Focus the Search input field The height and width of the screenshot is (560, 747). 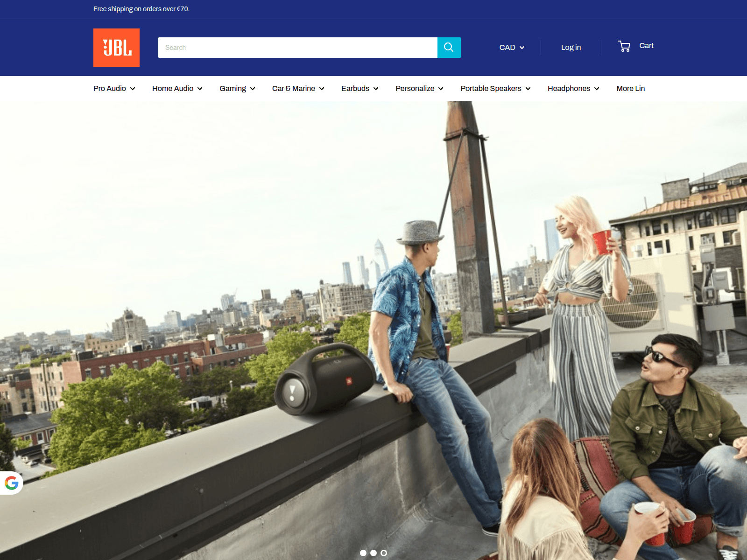(298, 48)
